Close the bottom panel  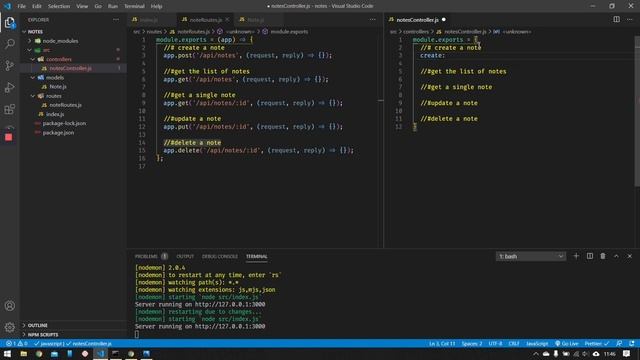coord(630,256)
